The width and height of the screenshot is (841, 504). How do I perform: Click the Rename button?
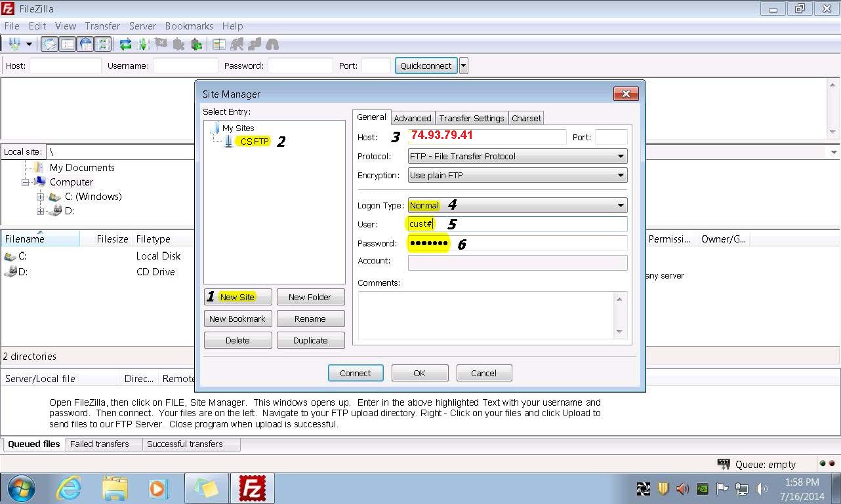pyautogui.click(x=310, y=319)
